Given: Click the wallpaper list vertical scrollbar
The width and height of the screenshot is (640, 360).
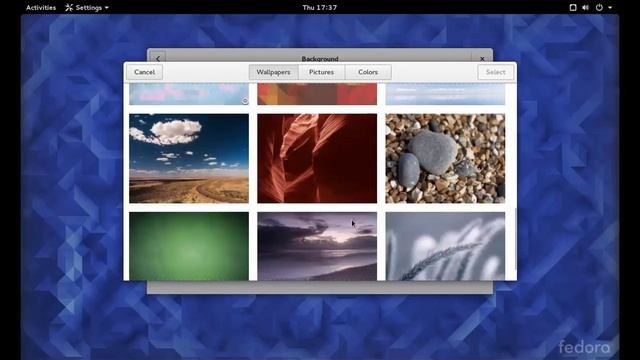Looking at the screenshot, I should click(x=515, y=239).
